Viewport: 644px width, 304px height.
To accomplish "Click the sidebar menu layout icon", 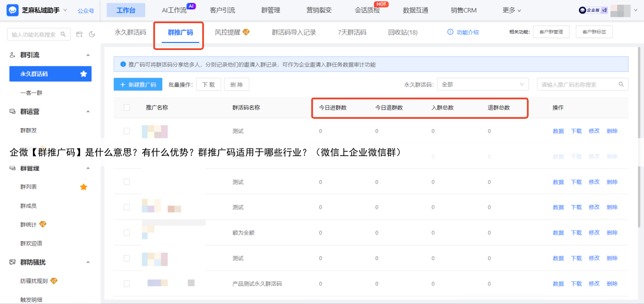I will 80,34.
